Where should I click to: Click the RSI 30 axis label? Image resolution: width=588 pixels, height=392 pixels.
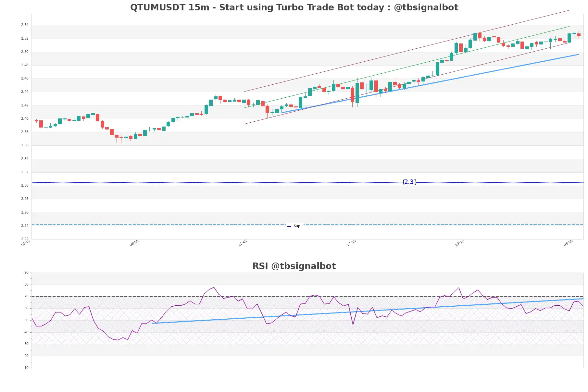[x=26, y=344]
